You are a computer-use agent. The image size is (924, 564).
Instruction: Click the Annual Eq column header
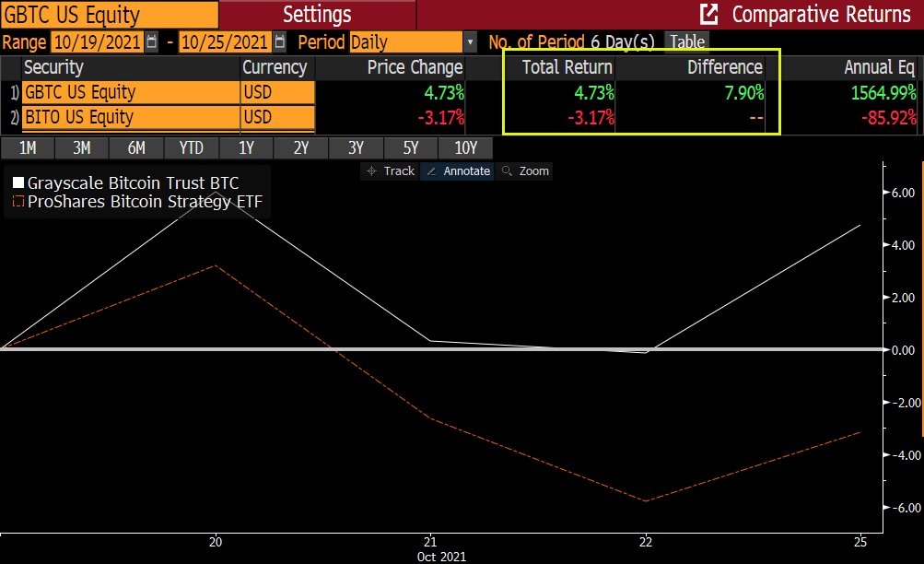pos(879,67)
